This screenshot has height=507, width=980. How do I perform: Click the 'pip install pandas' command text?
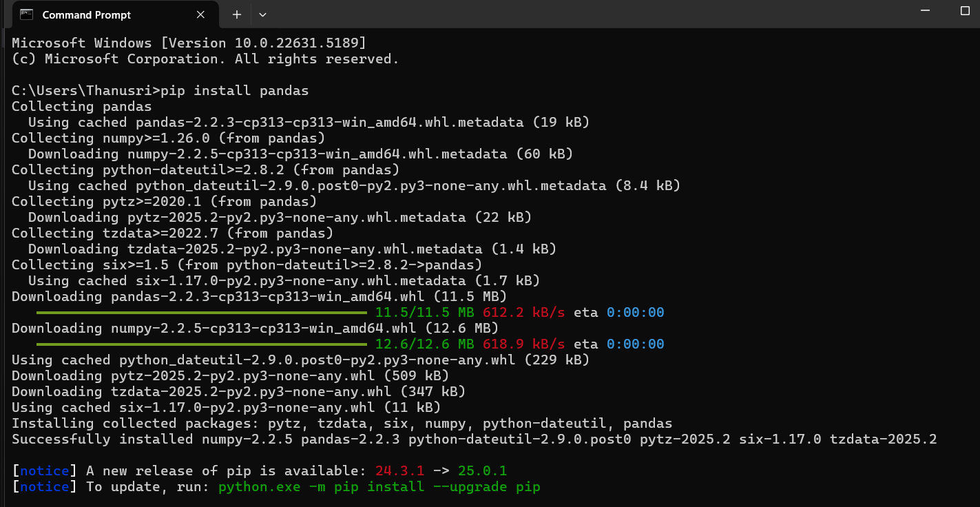pyautogui.click(x=234, y=91)
